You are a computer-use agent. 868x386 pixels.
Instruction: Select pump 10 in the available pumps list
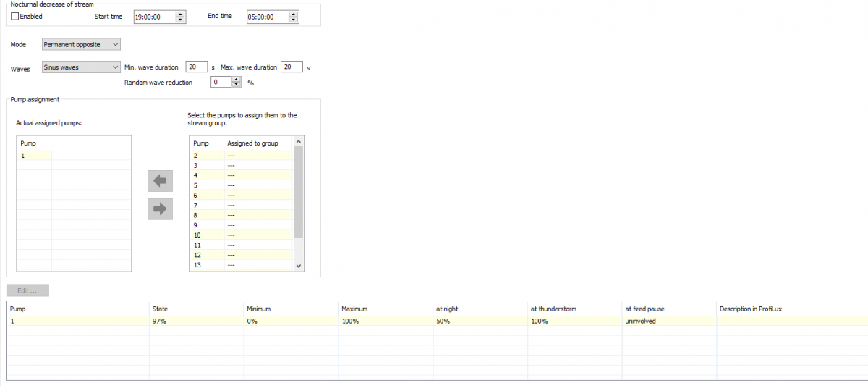[242, 235]
